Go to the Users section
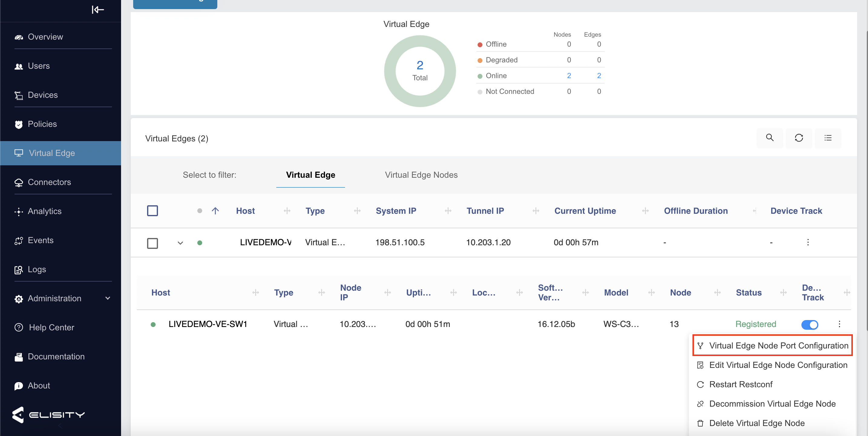Viewport: 868px width, 436px height. point(38,66)
